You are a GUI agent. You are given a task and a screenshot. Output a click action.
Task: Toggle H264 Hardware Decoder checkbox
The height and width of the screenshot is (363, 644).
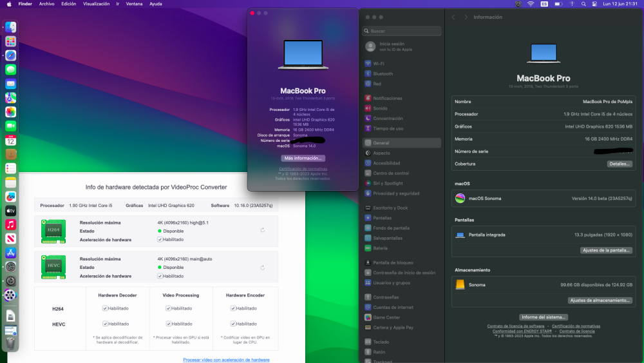point(105,308)
